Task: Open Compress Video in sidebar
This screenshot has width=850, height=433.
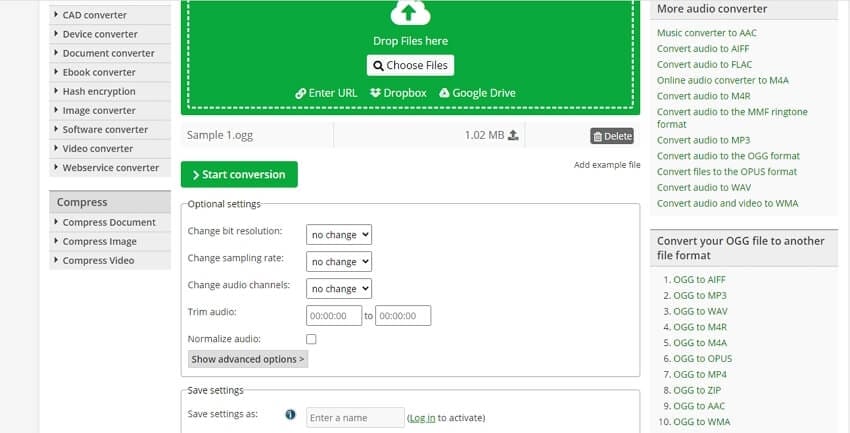Action: [110, 261]
